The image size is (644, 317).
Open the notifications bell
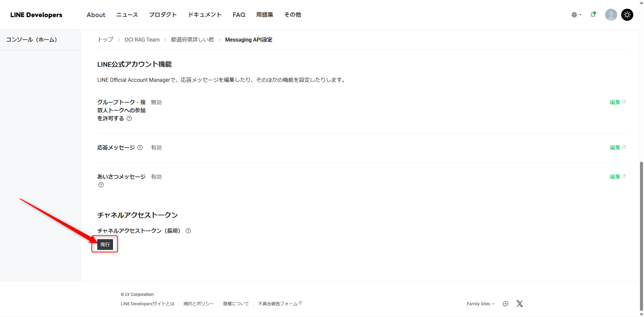[x=593, y=14]
